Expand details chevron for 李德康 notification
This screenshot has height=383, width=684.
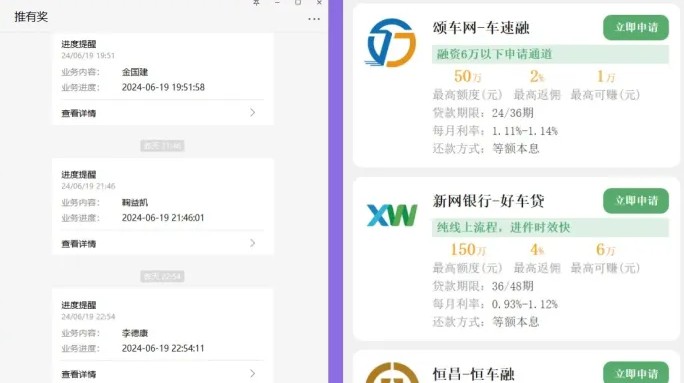253,373
